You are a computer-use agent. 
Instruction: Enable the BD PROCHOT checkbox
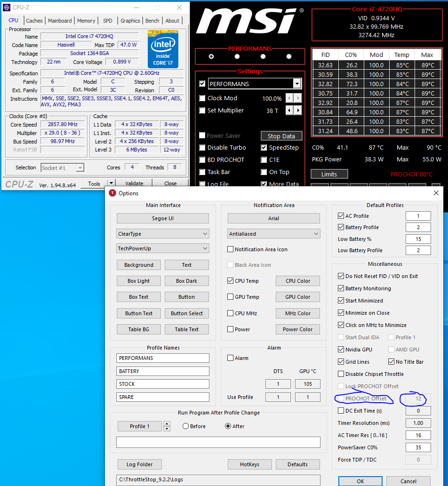coord(202,159)
